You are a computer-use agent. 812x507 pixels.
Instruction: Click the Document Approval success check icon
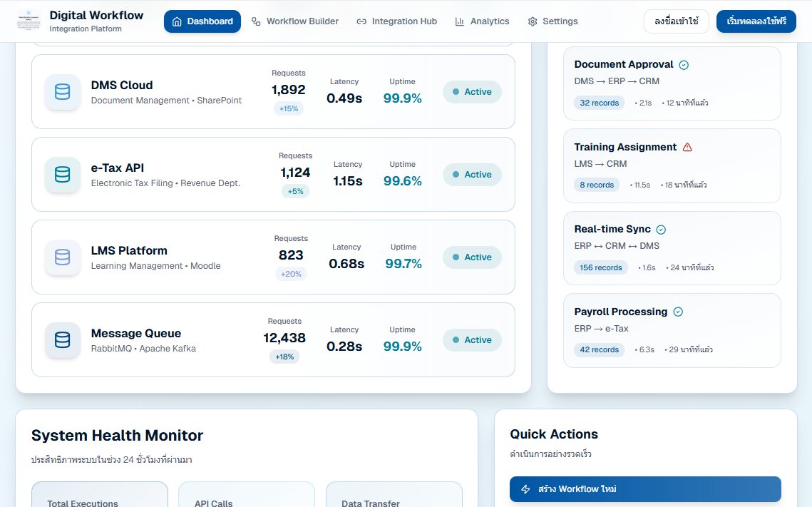coord(684,65)
